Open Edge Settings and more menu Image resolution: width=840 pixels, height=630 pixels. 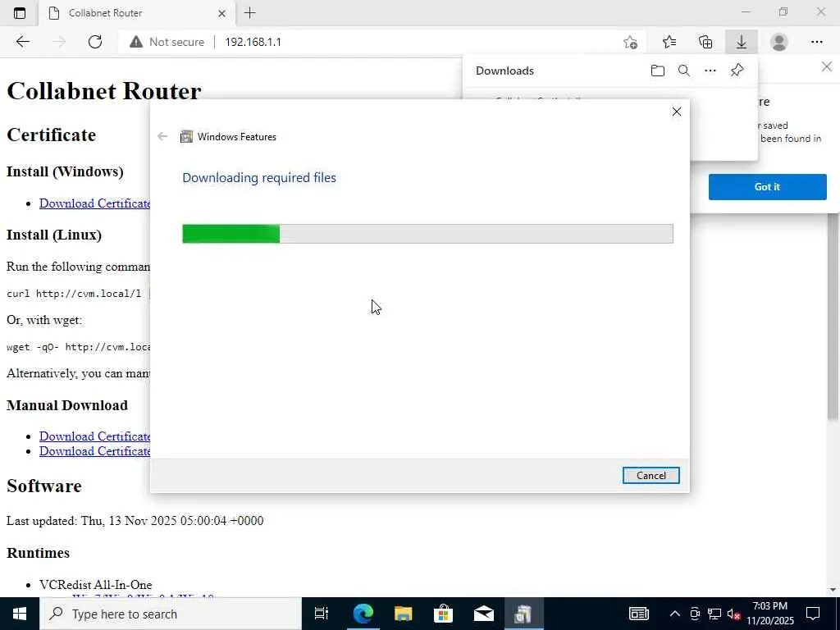click(x=816, y=42)
